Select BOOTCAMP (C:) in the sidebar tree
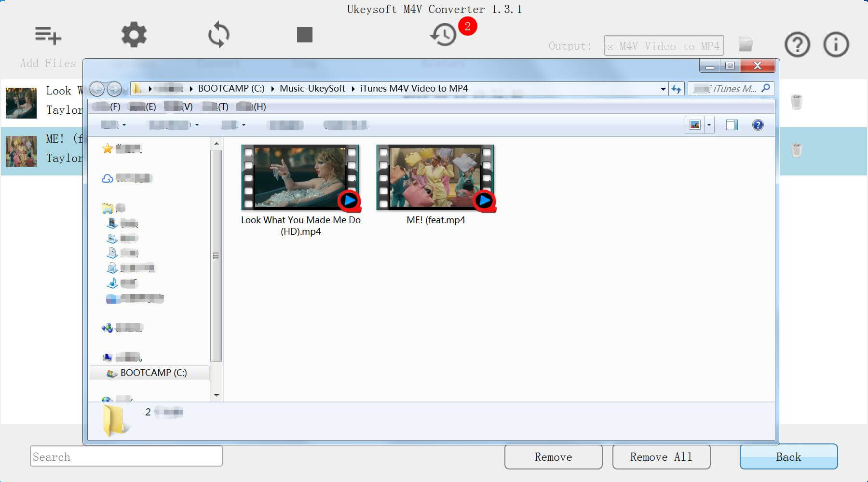868x482 pixels. point(149,373)
